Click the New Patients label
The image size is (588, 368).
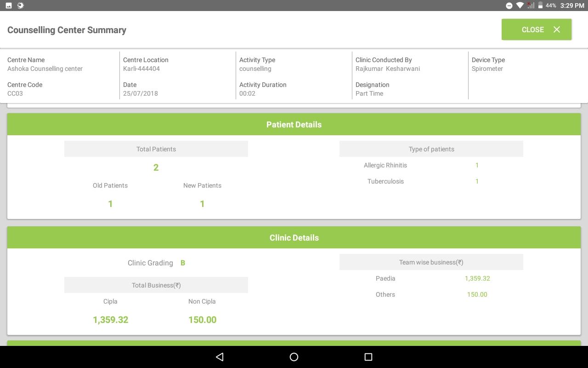[x=202, y=185]
